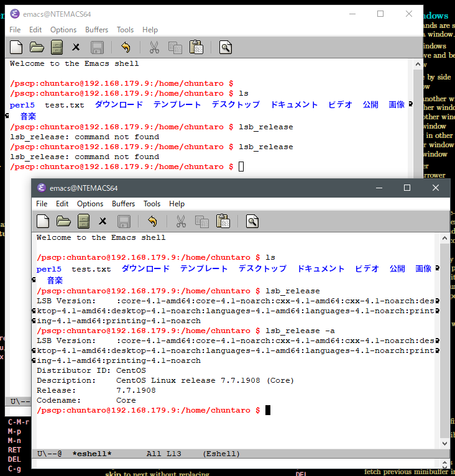Click U\--@ coding indicator in front mode line
Screen dimensions: 455x476
[x=50, y=454]
